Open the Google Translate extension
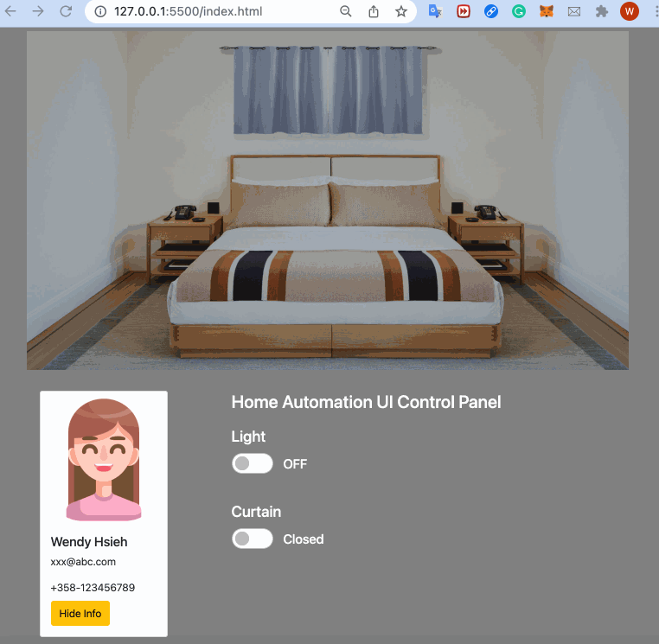 435,11
